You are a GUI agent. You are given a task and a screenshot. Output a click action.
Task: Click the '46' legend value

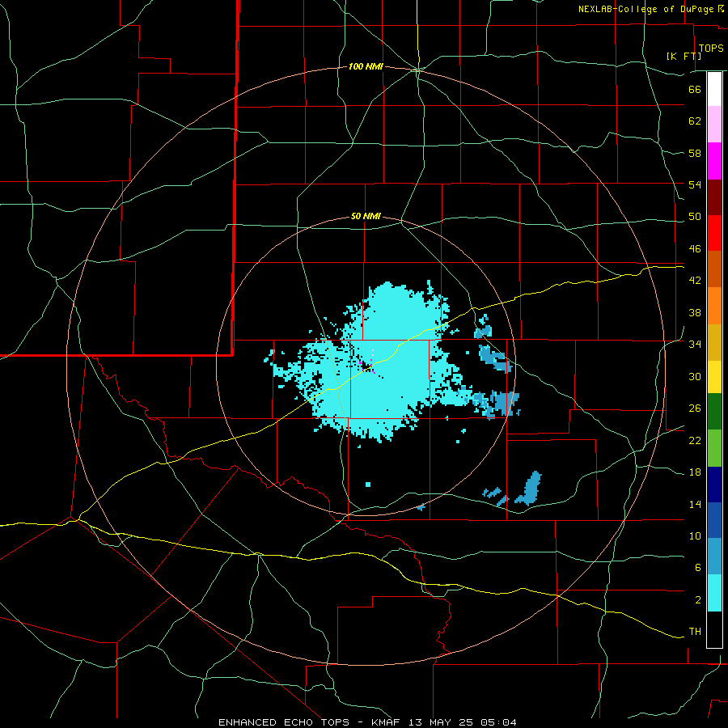point(695,249)
